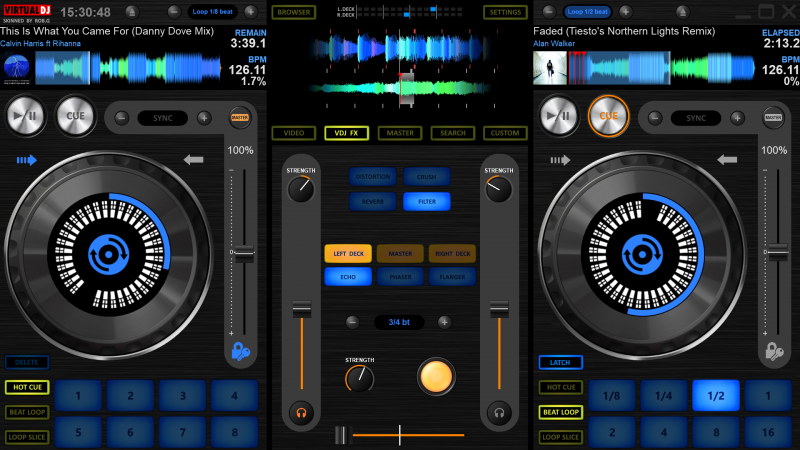800x450 pixels.
Task: Click the DELETE button on left deck
Action: click(27, 362)
